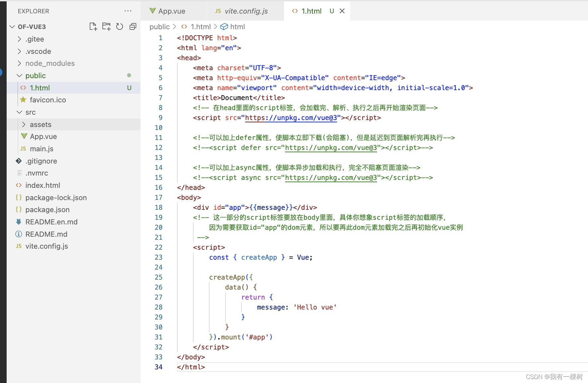Open the favicon.ico file
This screenshot has width=588, height=383.
pos(48,100)
